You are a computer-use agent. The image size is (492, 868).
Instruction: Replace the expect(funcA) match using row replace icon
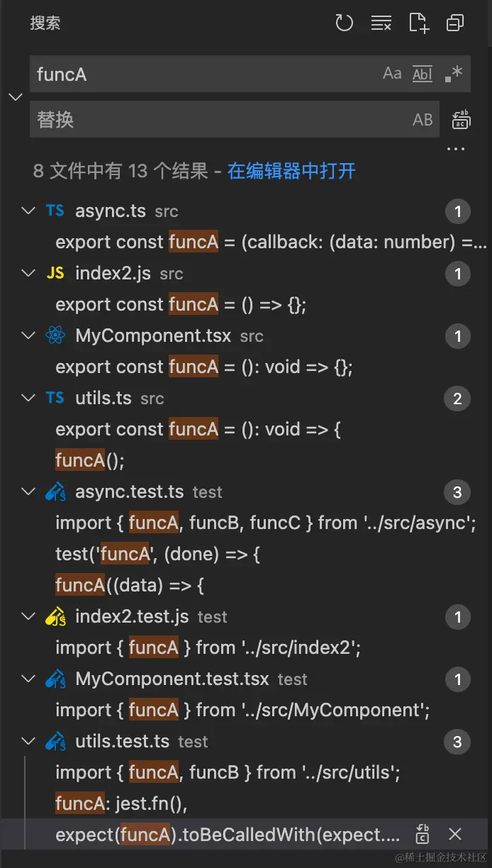tap(423, 834)
